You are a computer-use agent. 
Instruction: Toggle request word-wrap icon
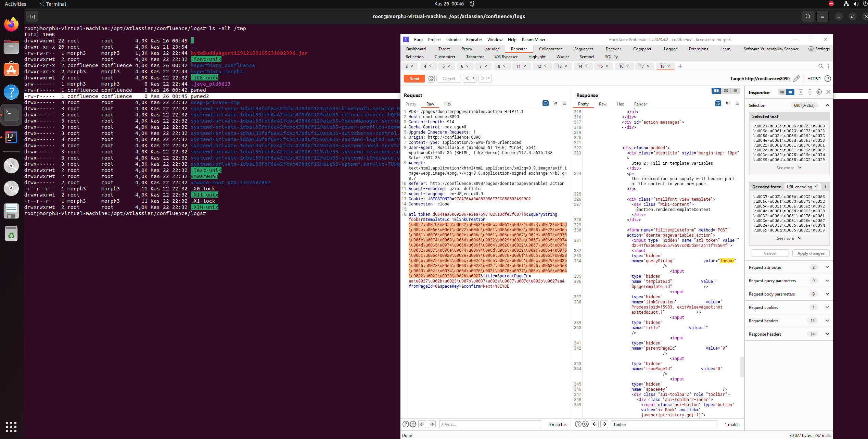[x=546, y=103]
